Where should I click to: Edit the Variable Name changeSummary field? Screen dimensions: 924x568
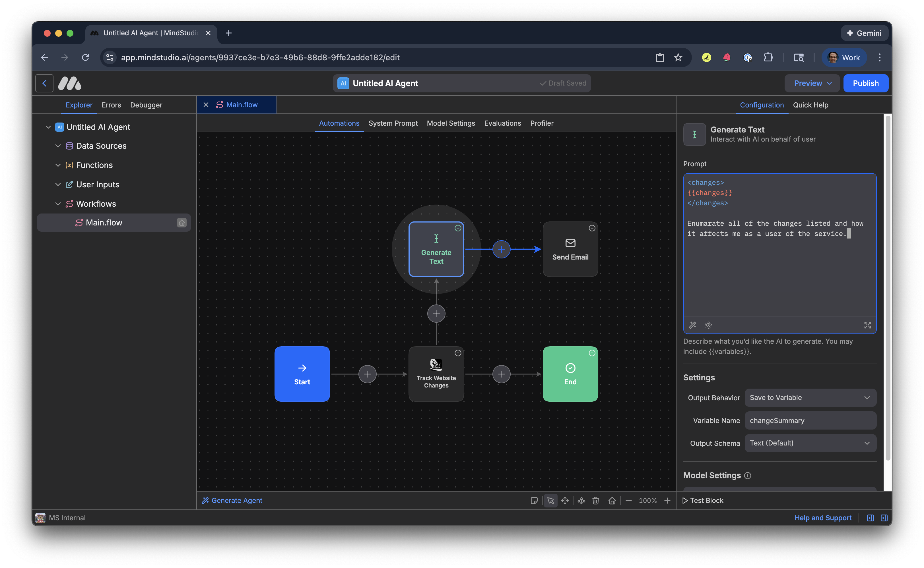pyautogui.click(x=810, y=420)
